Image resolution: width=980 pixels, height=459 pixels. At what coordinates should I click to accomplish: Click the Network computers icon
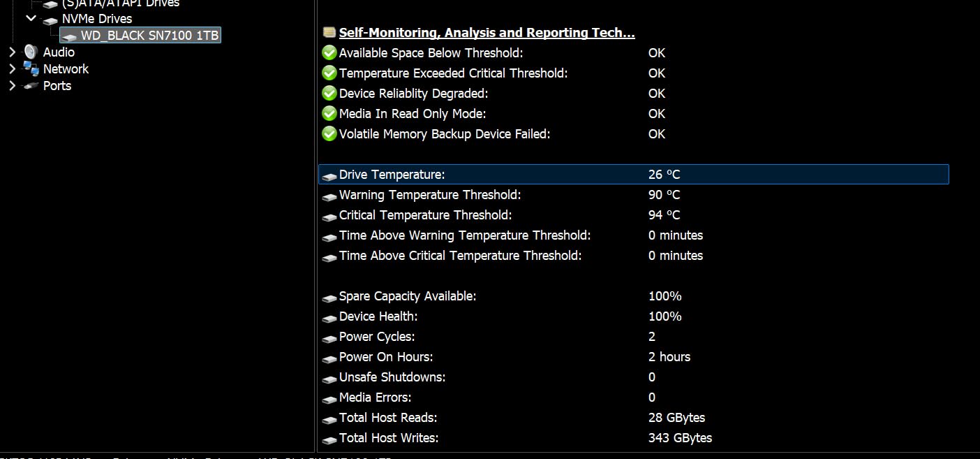click(x=31, y=68)
